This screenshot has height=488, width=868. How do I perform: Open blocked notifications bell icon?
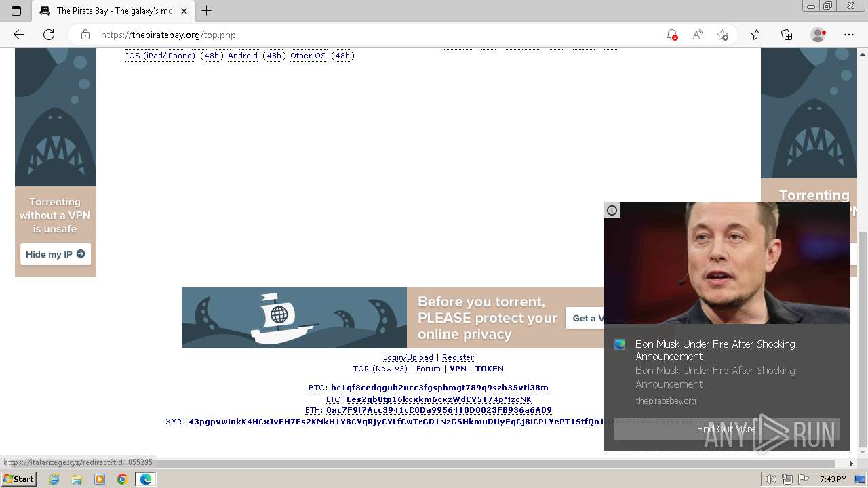coord(672,35)
